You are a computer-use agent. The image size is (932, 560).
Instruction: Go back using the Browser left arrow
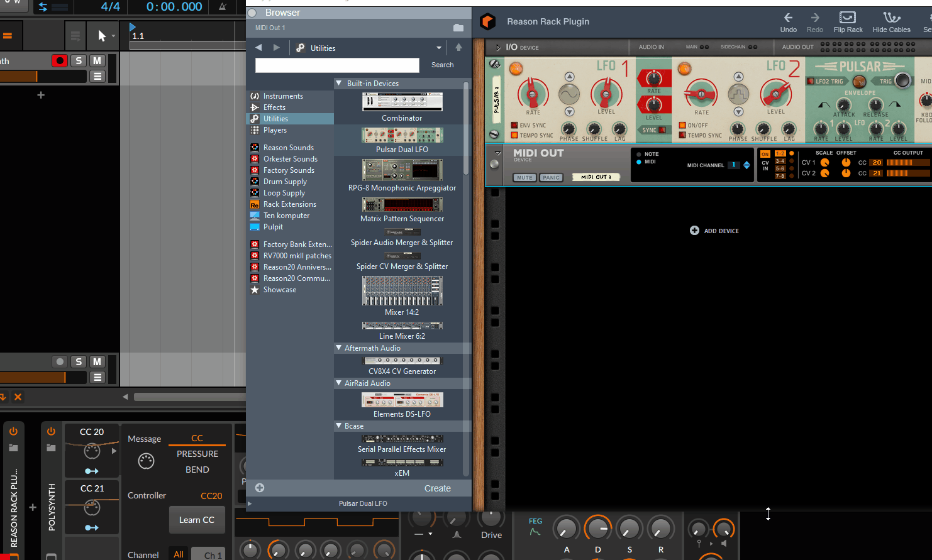click(x=258, y=48)
